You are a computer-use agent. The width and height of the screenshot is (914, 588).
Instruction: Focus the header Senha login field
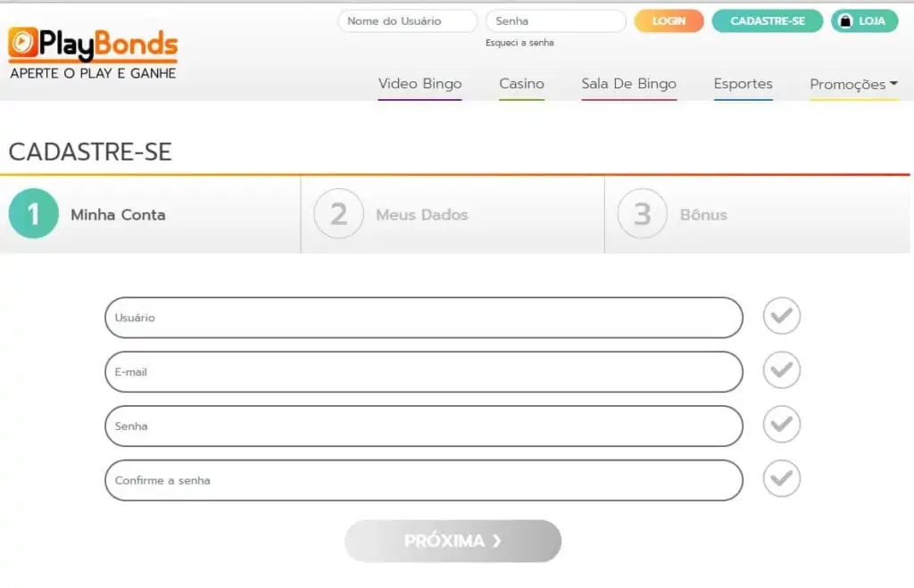pyautogui.click(x=555, y=21)
